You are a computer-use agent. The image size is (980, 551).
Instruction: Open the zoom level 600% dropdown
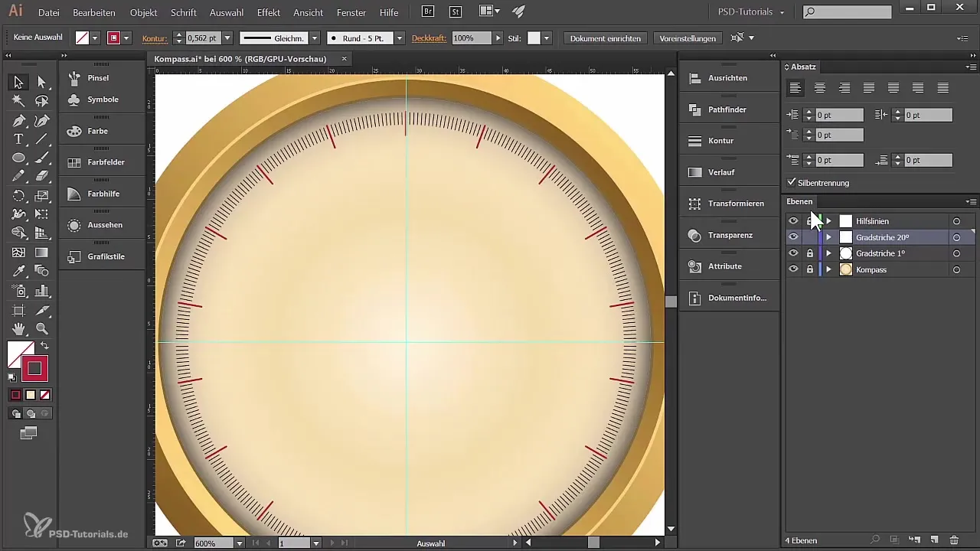coord(240,543)
